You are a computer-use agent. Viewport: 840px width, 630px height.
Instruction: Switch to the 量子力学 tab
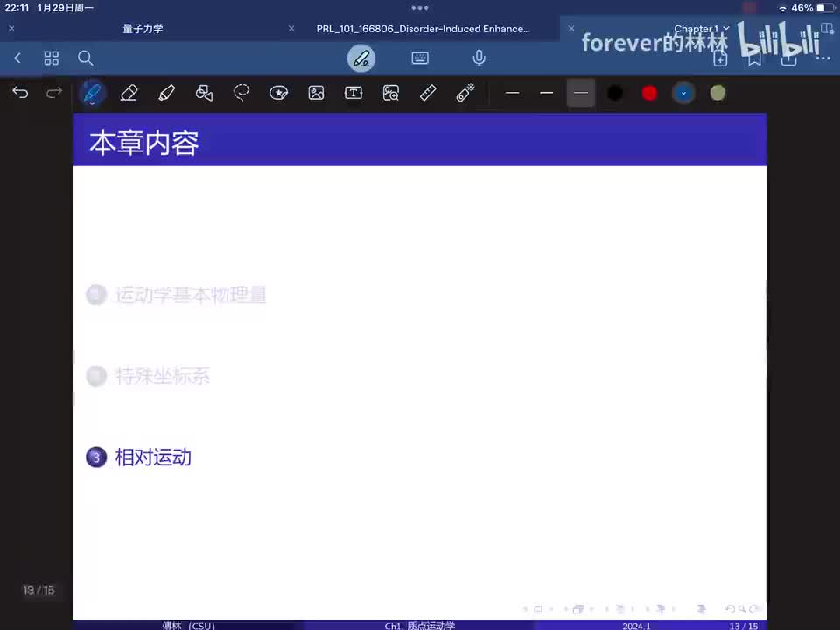click(143, 29)
